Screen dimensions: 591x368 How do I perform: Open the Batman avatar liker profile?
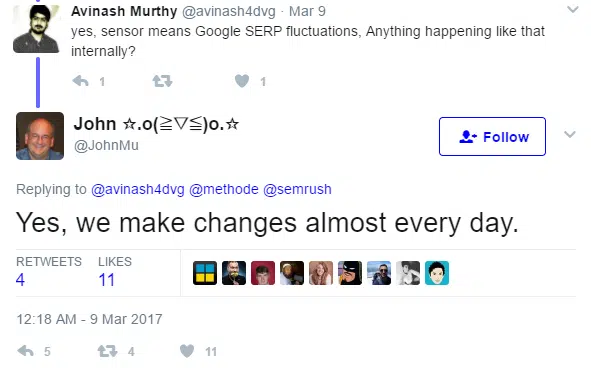(350, 273)
